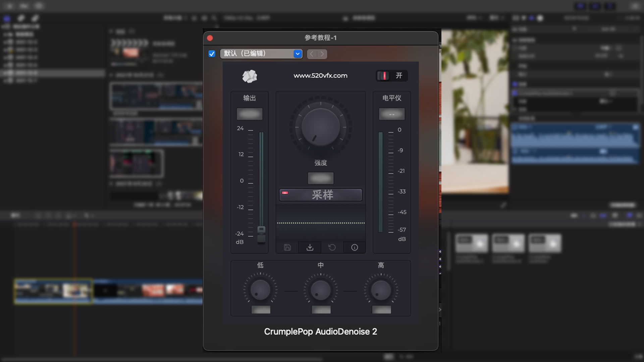Click the 中 mid frequency knob
The image size is (644, 362).
pyautogui.click(x=321, y=290)
